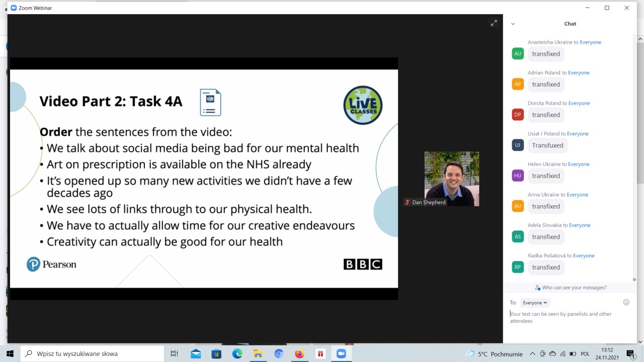Open File Explorer from taskbar
Image resolution: width=644 pixels, height=362 pixels.
pos(258,353)
